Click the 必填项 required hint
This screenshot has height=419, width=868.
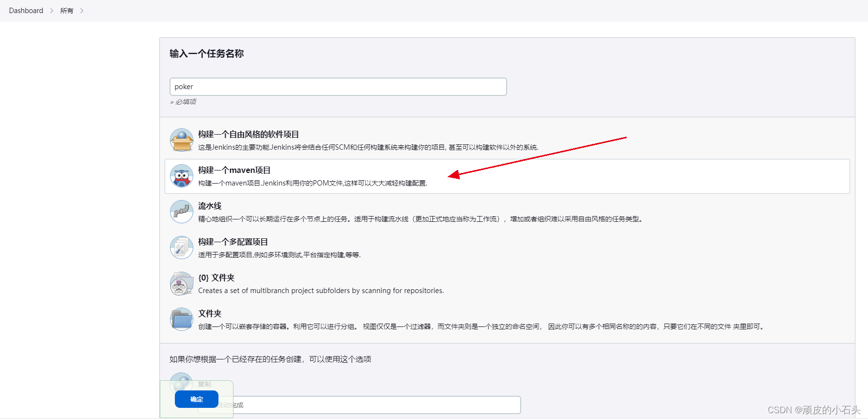click(x=183, y=102)
